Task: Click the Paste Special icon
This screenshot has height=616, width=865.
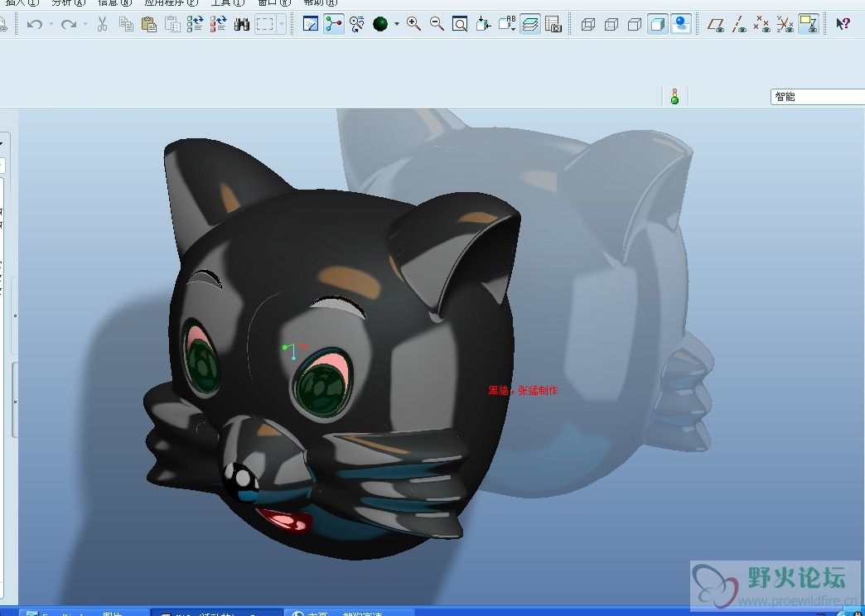Action: click(172, 24)
